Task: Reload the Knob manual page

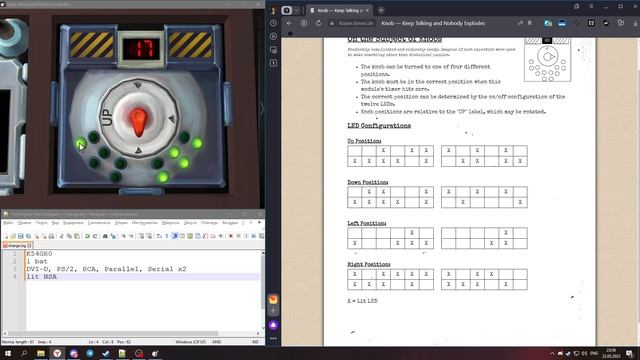Action: point(318,23)
